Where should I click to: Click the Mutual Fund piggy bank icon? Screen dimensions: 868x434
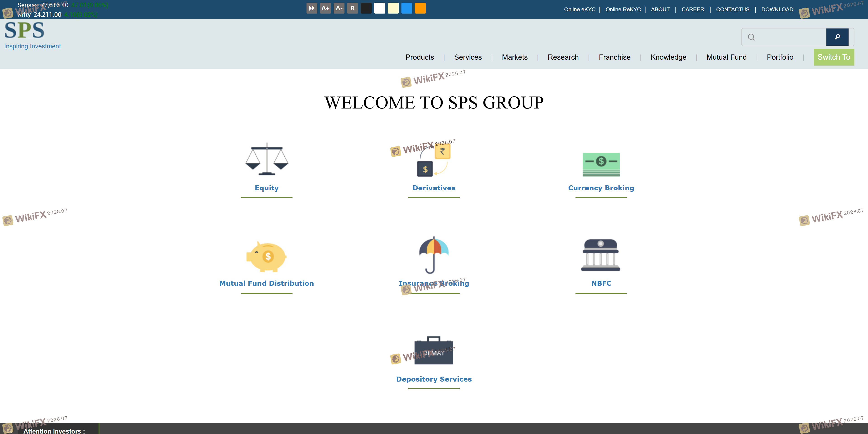click(266, 256)
